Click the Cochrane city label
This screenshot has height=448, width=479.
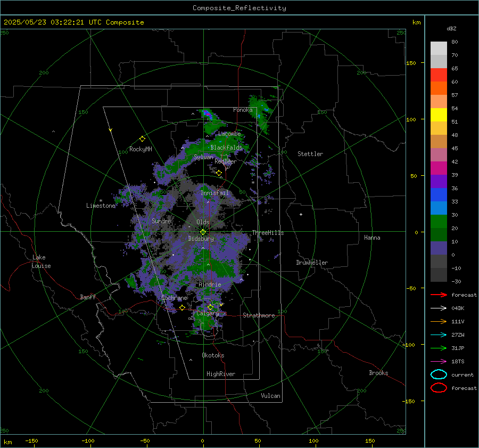(x=174, y=298)
